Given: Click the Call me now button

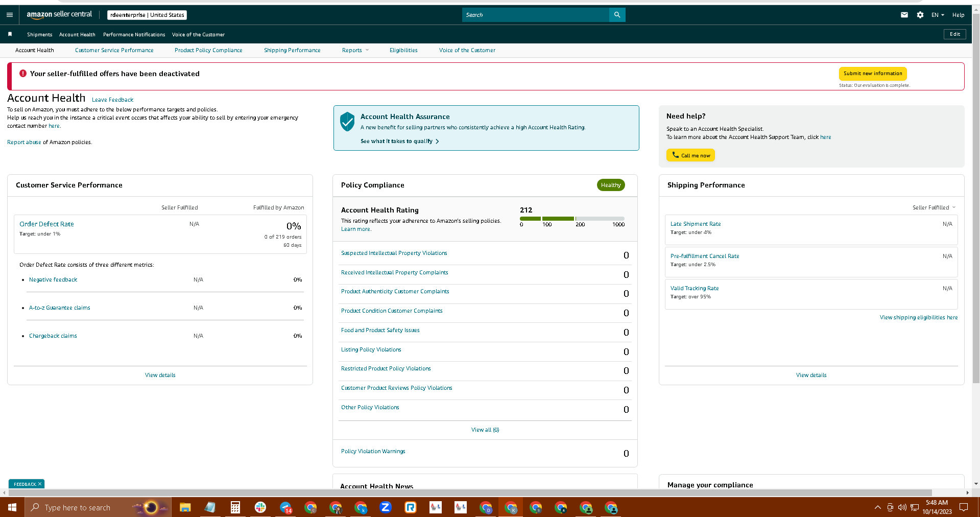Looking at the screenshot, I should (x=690, y=155).
